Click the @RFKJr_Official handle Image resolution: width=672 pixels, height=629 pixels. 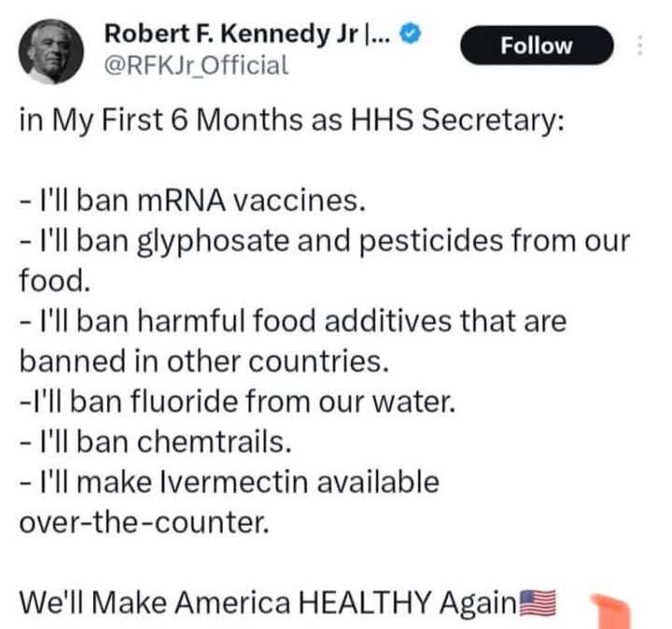196,65
